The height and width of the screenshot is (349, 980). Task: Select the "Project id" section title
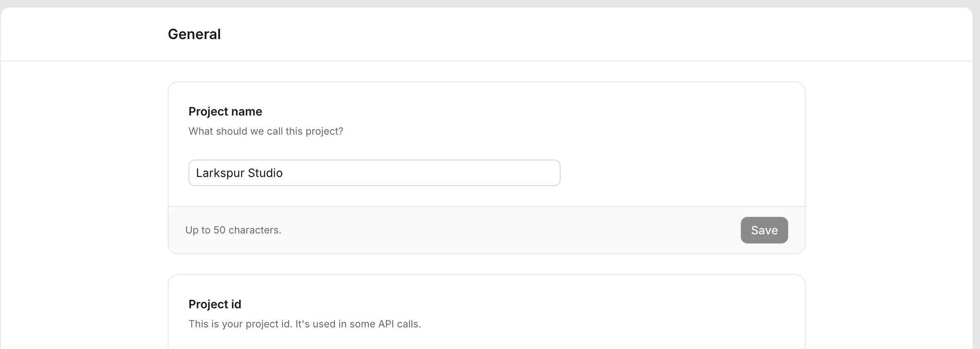[x=215, y=304]
